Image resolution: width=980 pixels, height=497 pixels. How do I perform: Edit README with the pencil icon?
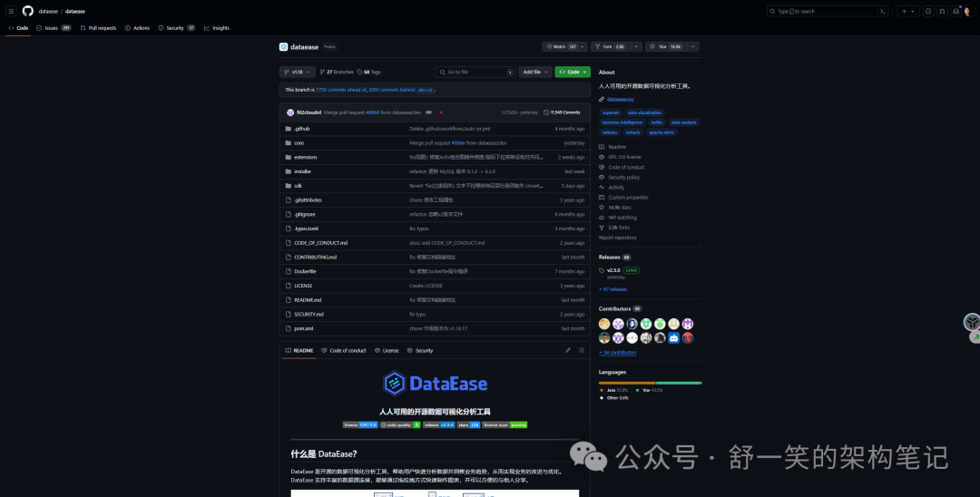568,350
